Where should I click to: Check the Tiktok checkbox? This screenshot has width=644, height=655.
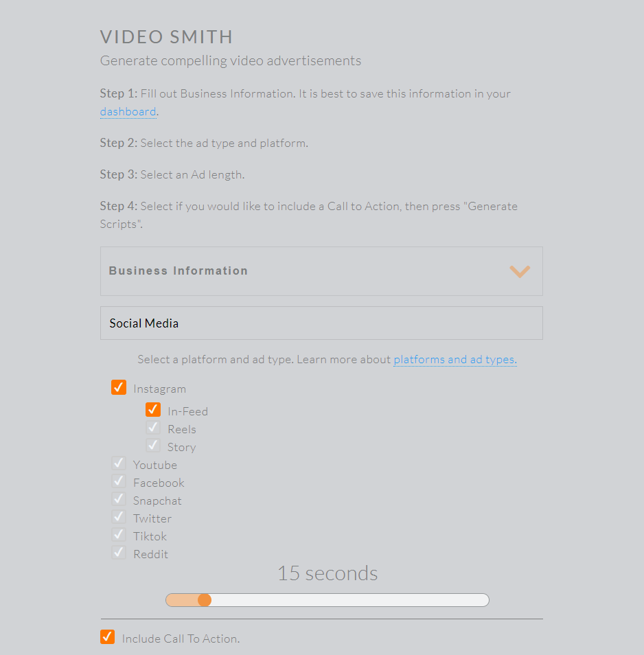click(x=119, y=535)
